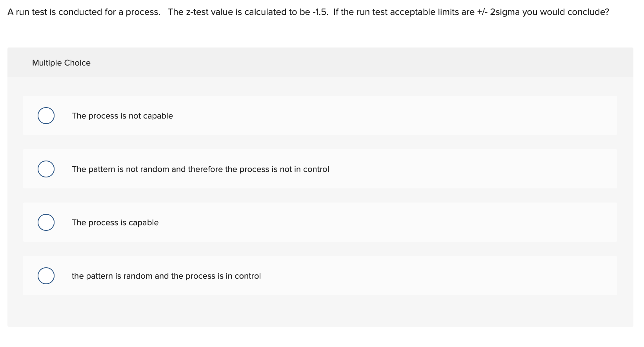Pick the answer about process capability being met
Image resolution: width=644 pixels, height=347 pixels.
(x=115, y=223)
